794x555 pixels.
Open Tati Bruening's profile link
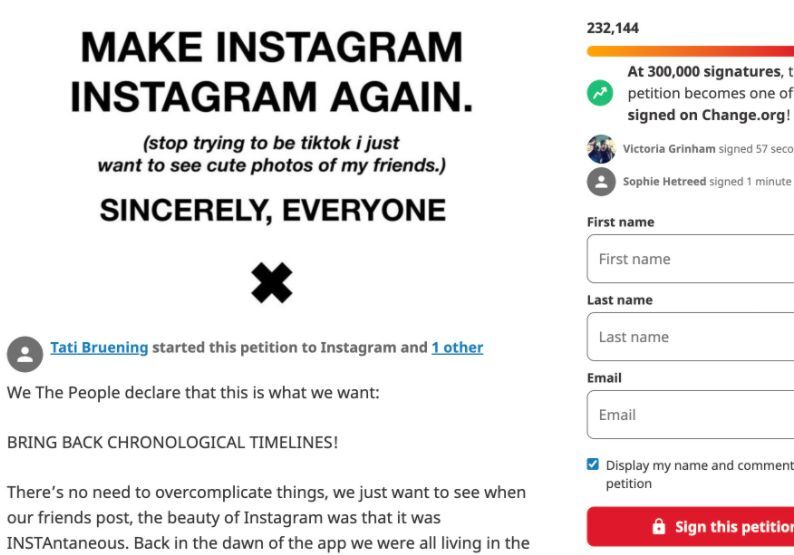click(99, 348)
